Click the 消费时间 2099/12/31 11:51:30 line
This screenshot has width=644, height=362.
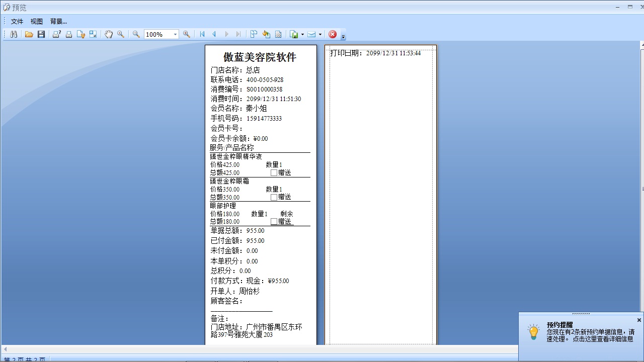coord(256,99)
